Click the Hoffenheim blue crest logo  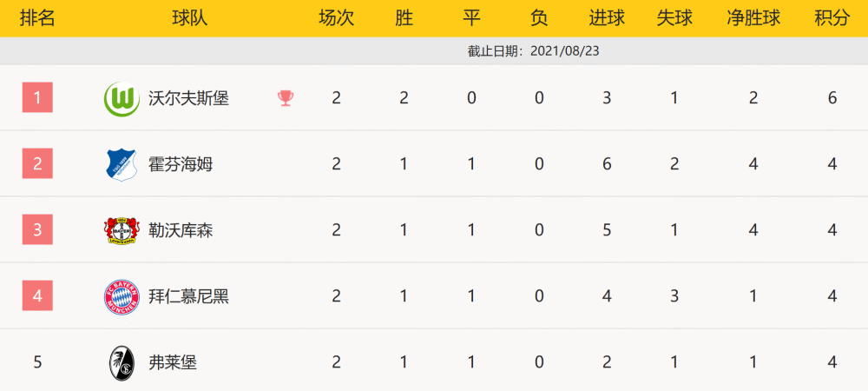point(121,165)
